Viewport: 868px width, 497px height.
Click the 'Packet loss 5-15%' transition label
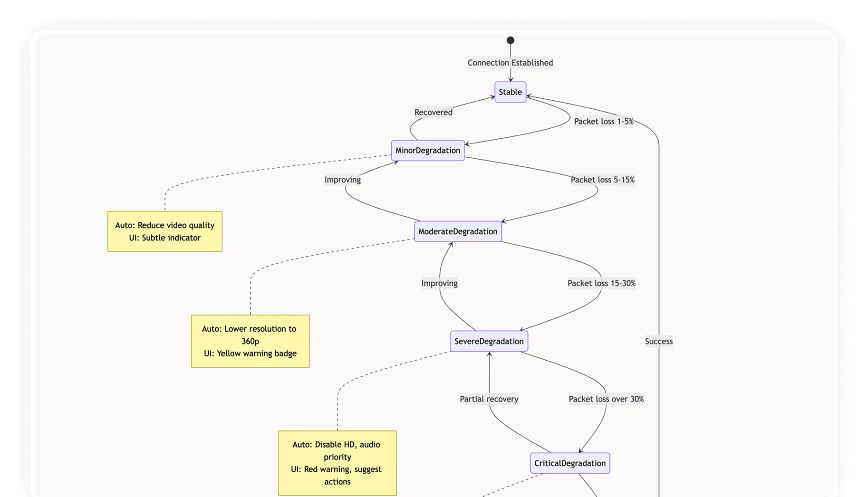pyautogui.click(x=602, y=180)
